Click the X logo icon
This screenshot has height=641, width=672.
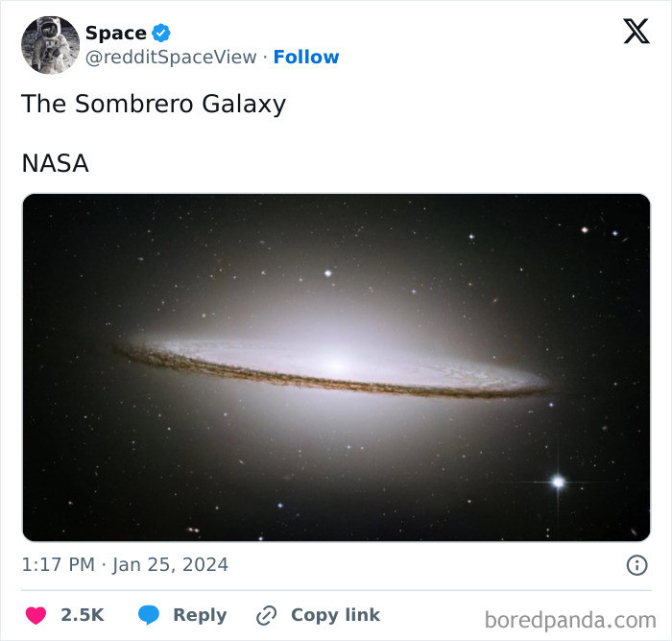[x=636, y=31]
